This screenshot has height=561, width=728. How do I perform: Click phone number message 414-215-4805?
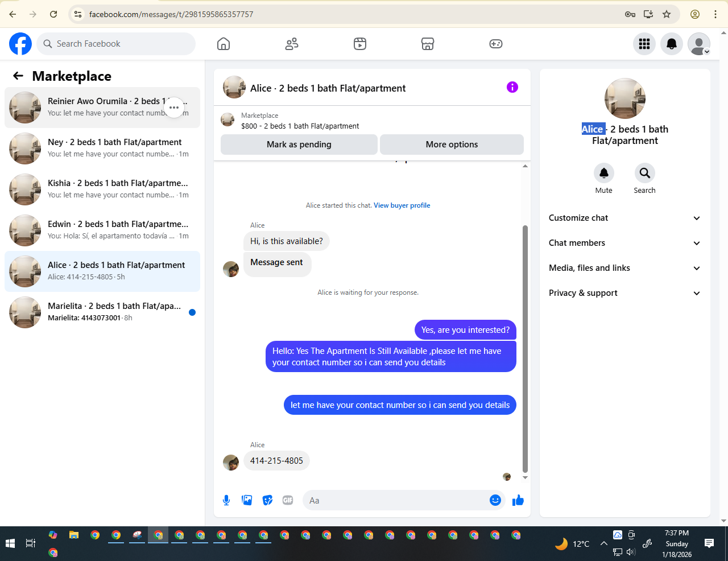(276, 461)
